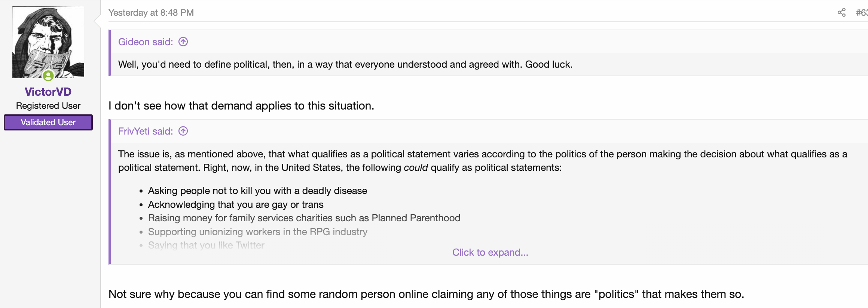868x308 pixels.
Task: Click the Gideon said quote header
Action: click(x=146, y=42)
